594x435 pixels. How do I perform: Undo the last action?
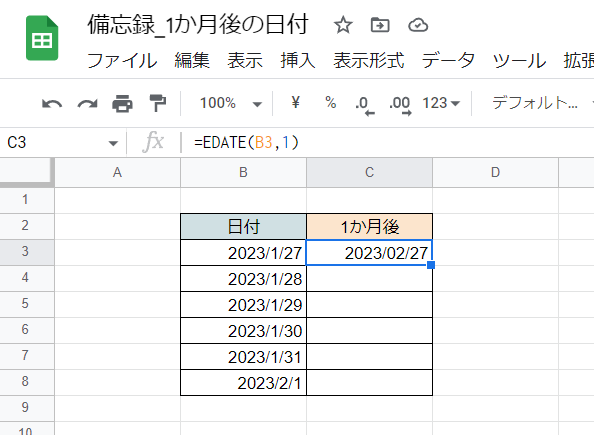pyautogui.click(x=52, y=103)
